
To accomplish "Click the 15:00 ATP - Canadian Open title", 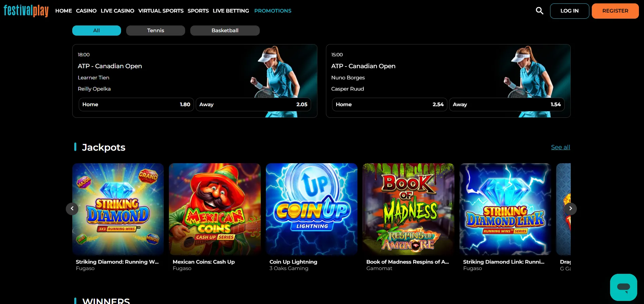I will tap(363, 66).
